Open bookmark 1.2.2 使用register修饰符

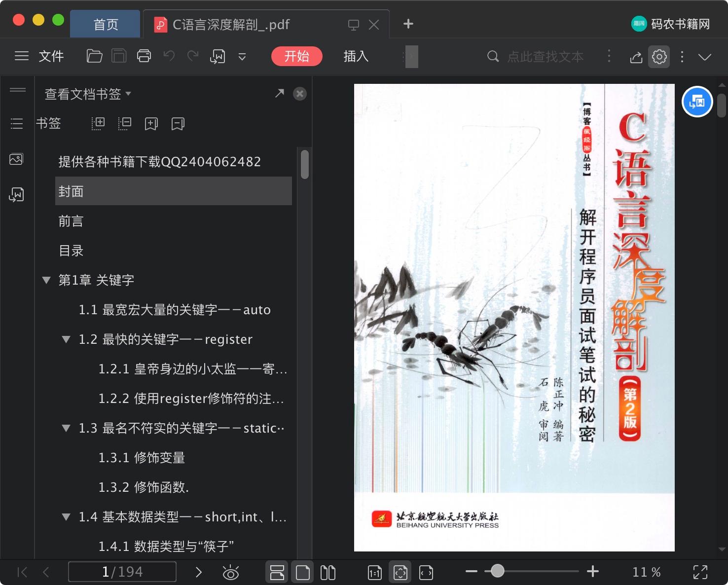click(191, 399)
